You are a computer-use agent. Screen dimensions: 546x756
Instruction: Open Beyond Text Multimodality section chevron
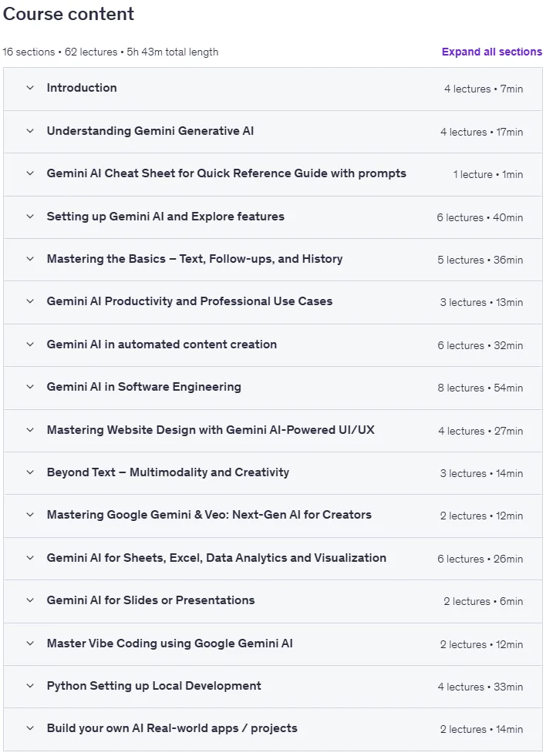pyautogui.click(x=30, y=472)
